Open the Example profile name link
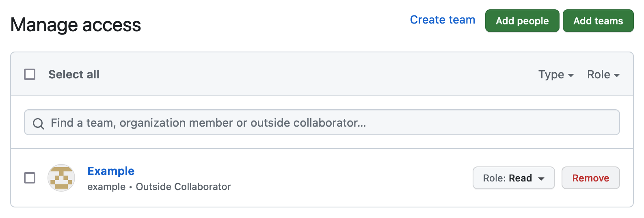Image resolution: width=644 pixels, height=218 pixels. [111, 171]
